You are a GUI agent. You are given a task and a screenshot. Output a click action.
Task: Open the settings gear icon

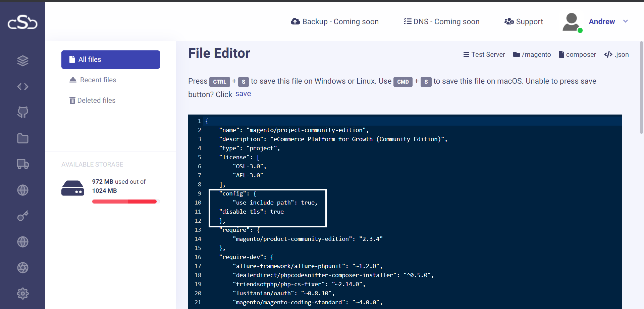23,294
